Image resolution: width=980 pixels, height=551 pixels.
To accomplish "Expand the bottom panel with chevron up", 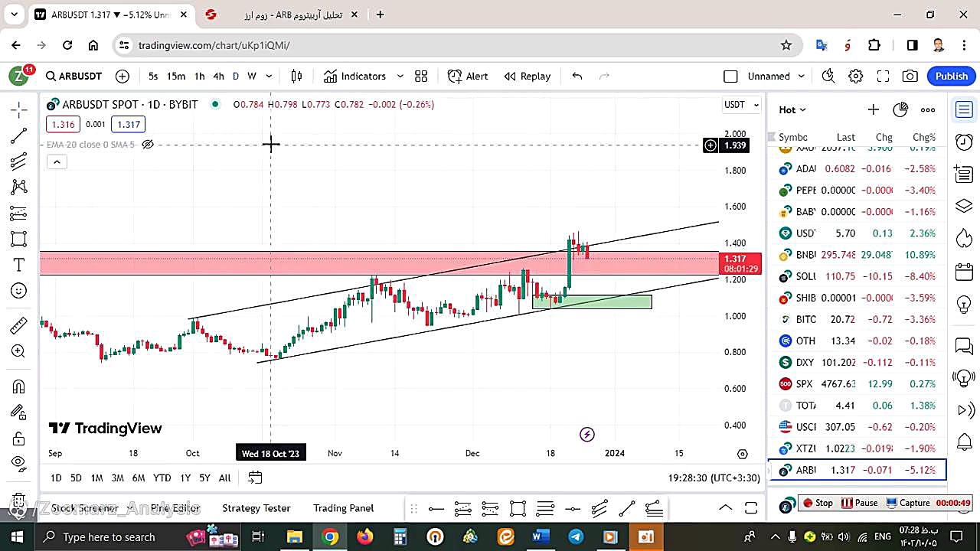I will tap(725, 507).
